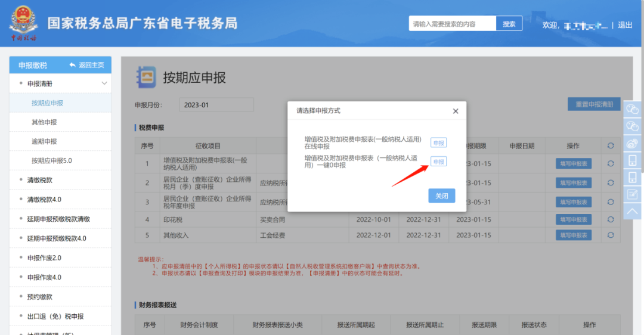
Task: Click the 搜索 button
Action: pyautogui.click(x=509, y=24)
